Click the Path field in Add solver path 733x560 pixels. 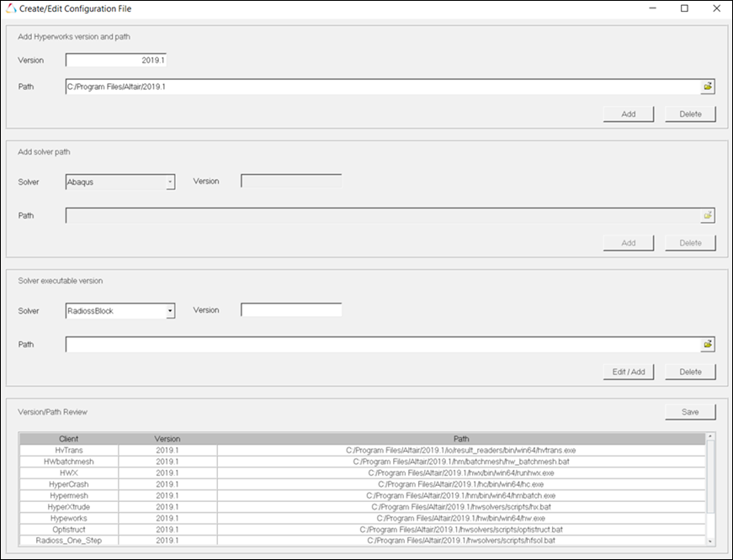(x=383, y=215)
